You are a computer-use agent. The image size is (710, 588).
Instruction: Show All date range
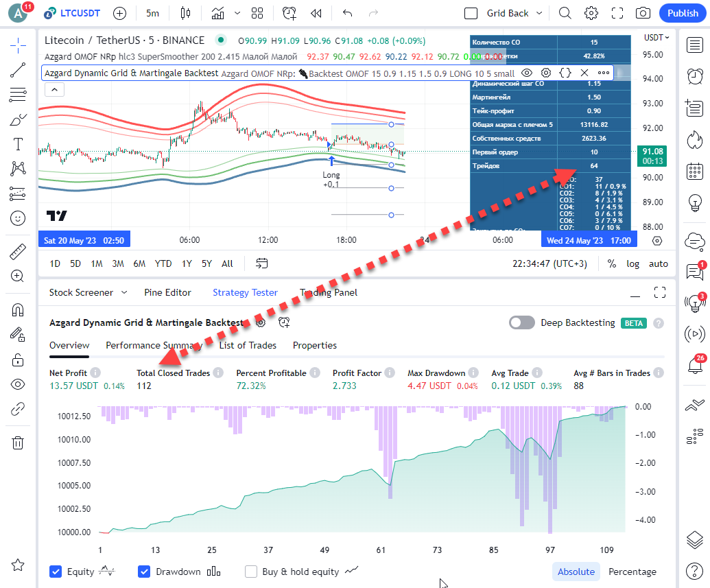pyautogui.click(x=227, y=263)
